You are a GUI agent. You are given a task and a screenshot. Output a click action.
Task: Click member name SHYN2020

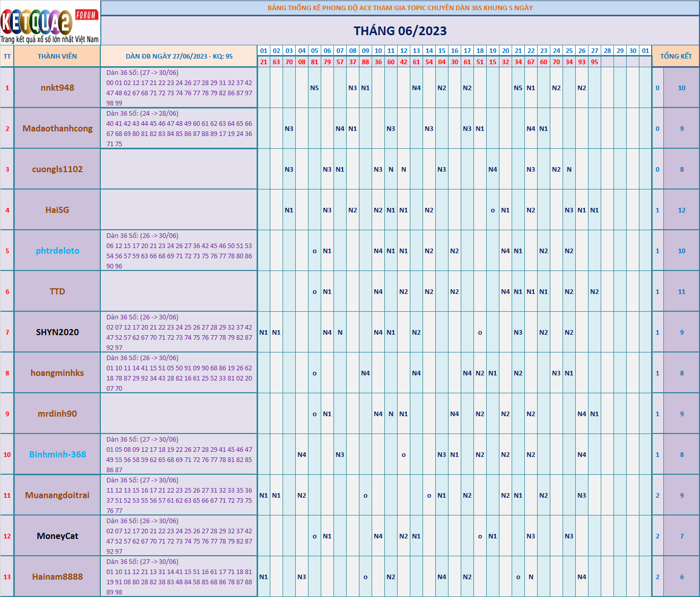(x=58, y=332)
